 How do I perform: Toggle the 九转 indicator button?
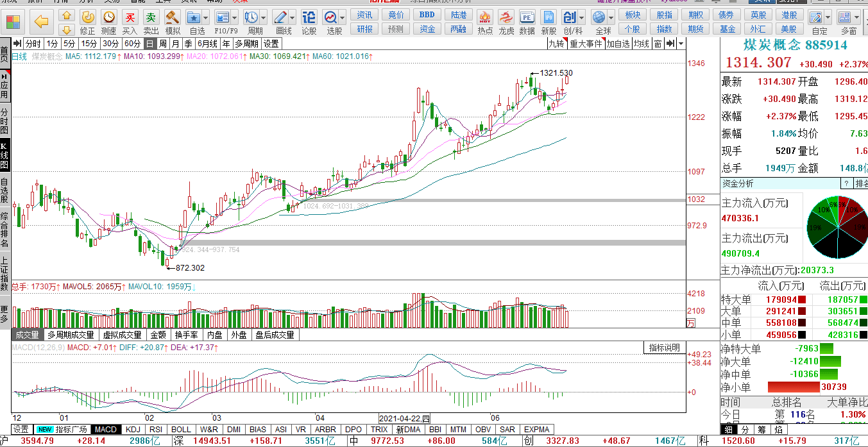pos(557,44)
